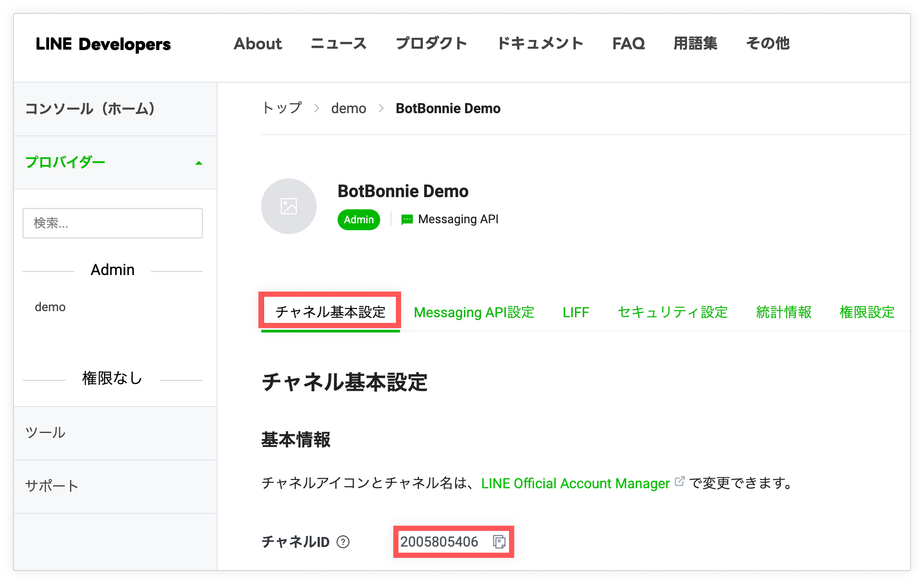The height and width of the screenshot is (584, 924).
Task: Switch to the セキュリティ設定 tab
Action: (672, 312)
